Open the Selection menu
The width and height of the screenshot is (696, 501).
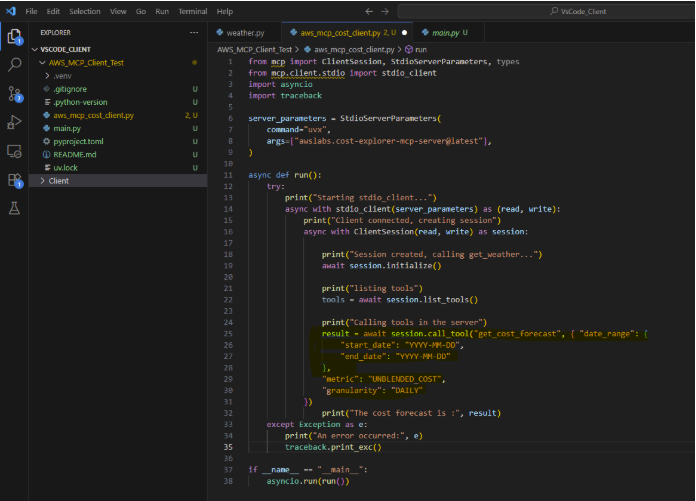click(x=84, y=12)
